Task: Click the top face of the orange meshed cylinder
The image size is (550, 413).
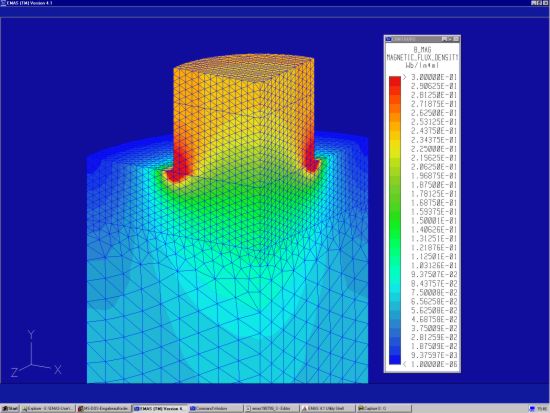Action: click(246, 66)
